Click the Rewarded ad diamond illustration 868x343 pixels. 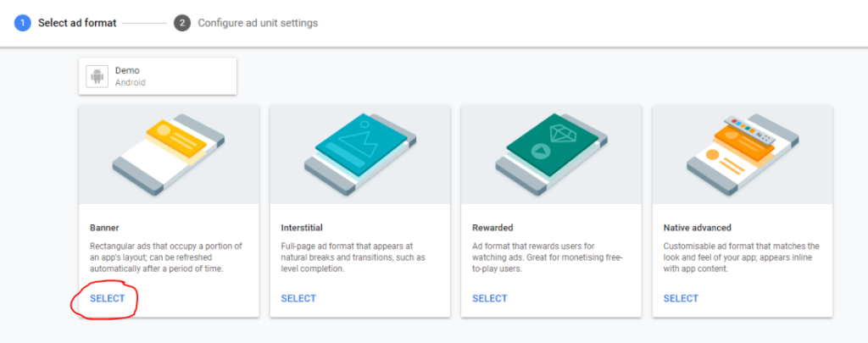(x=551, y=155)
